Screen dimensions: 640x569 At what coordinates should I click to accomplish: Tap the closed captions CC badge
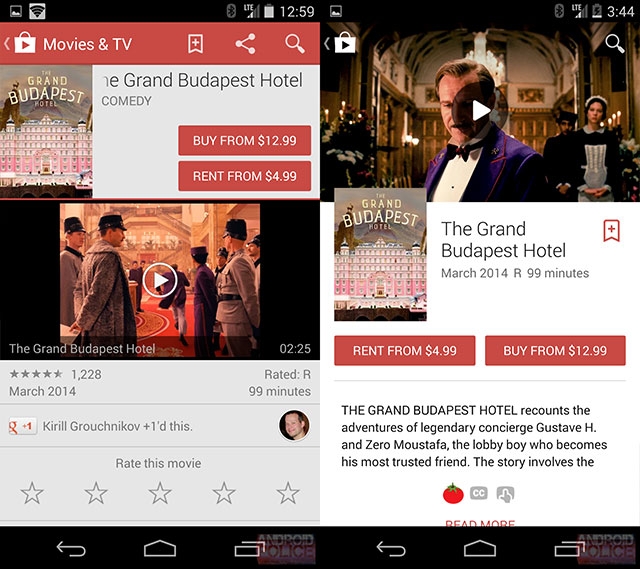tap(479, 494)
